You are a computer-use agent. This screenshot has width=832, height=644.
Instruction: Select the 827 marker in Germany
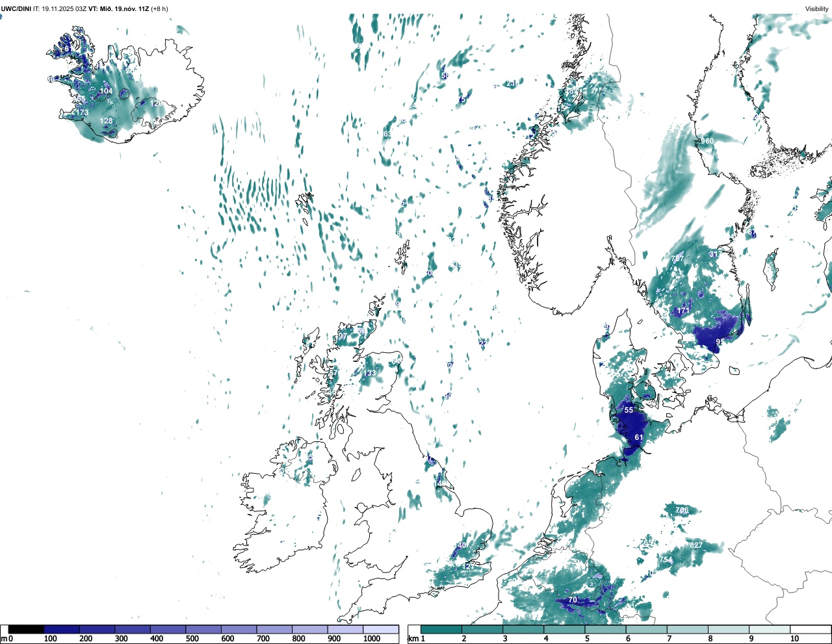click(x=696, y=545)
